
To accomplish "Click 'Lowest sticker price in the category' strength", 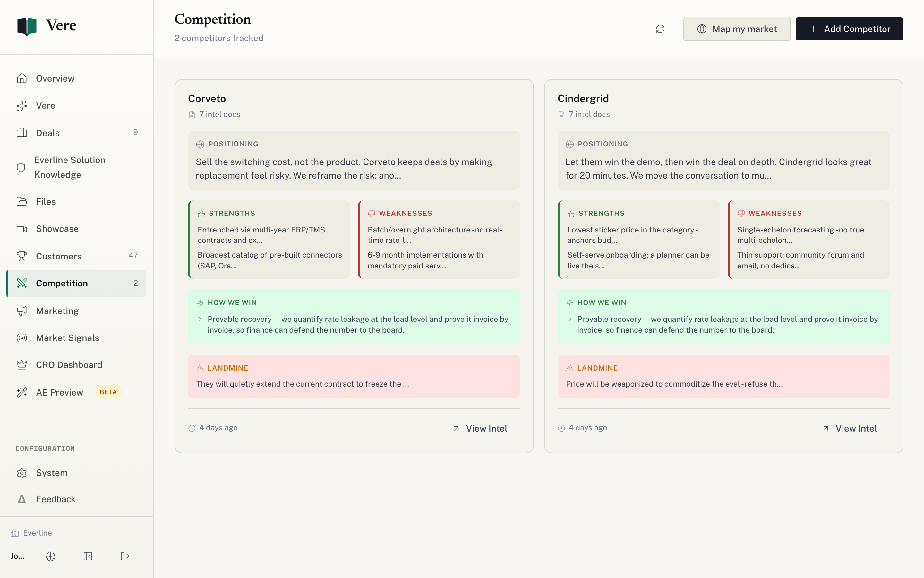I will tap(632, 235).
